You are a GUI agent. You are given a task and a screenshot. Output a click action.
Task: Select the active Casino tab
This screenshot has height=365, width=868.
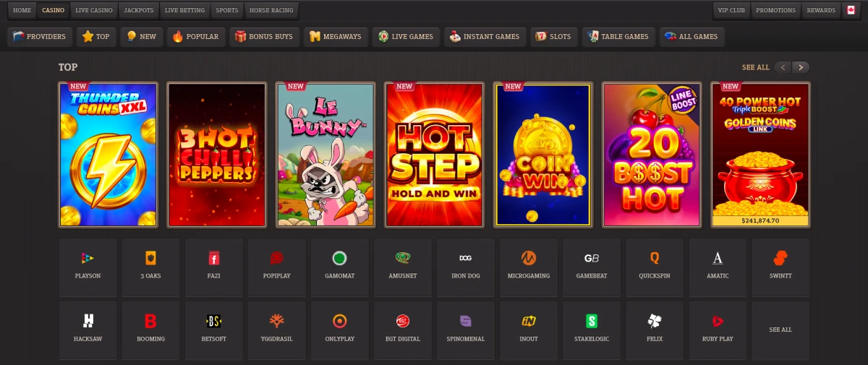[53, 10]
